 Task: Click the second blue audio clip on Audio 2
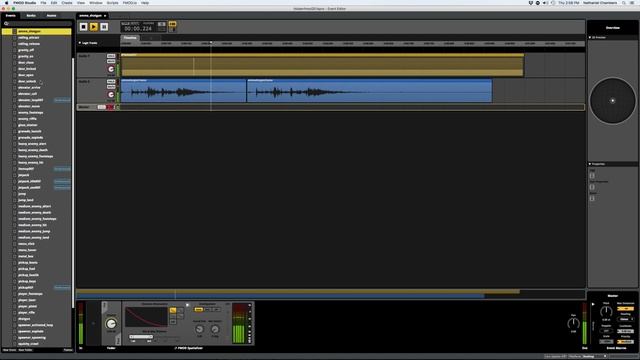369,91
